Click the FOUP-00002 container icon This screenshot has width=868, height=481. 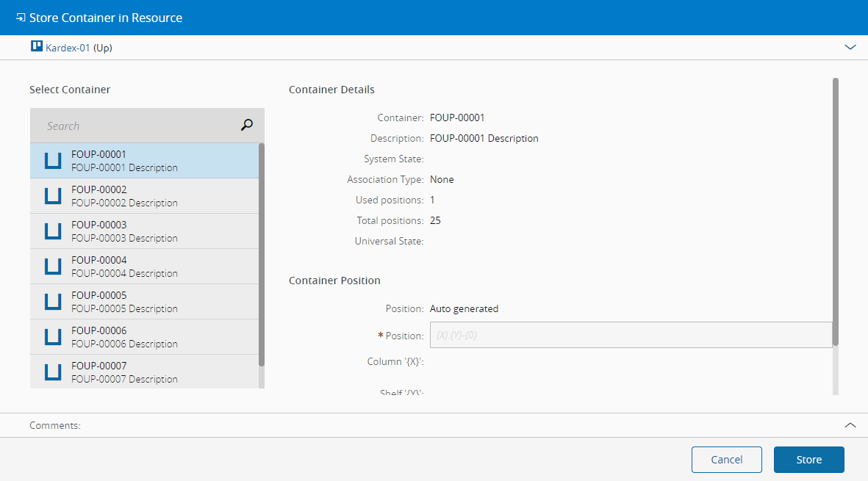[52, 196]
